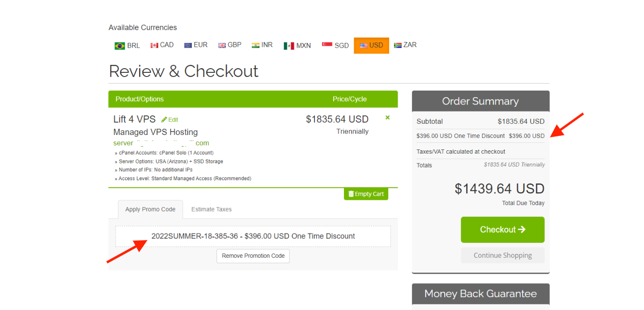Screen dimensions: 644x310
Task: Choose ZAR currency with South Africa flag
Action: (x=405, y=45)
